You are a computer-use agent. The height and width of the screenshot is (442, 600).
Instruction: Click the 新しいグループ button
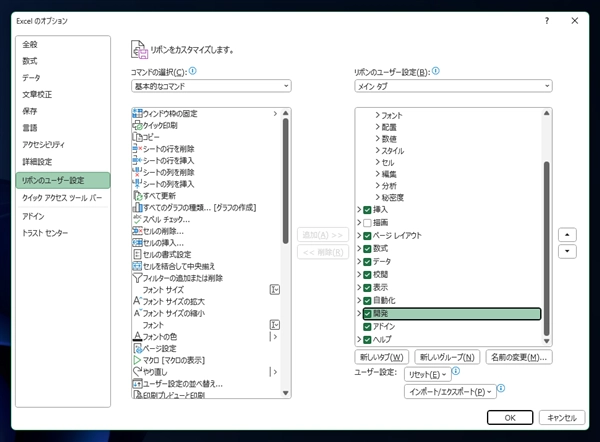pyautogui.click(x=447, y=357)
